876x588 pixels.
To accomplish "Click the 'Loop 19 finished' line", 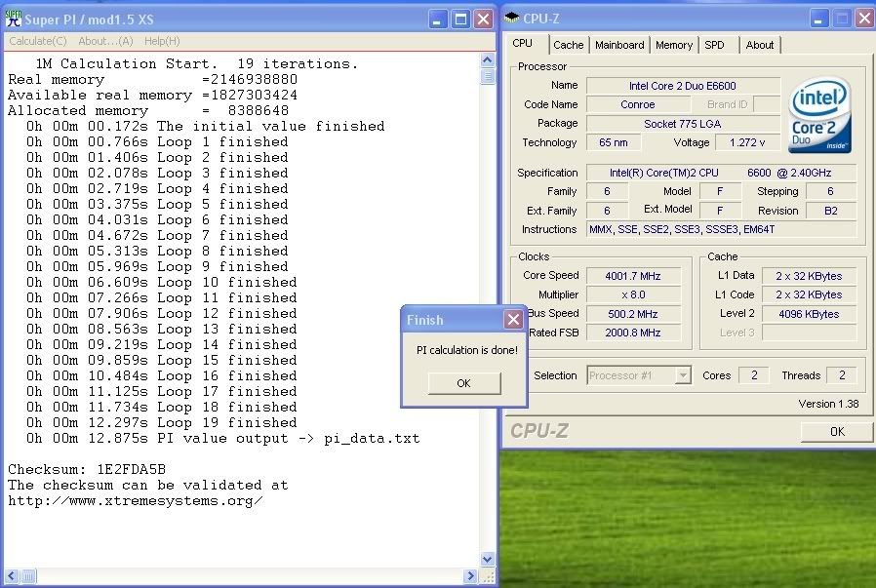I will [162, 422].
